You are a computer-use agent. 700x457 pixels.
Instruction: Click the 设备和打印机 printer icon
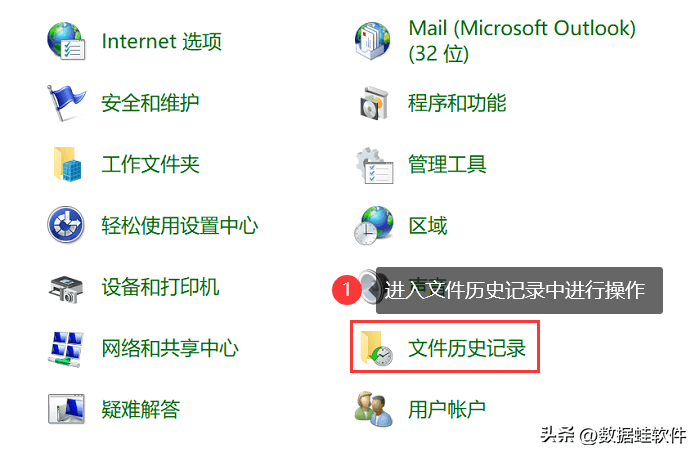tap(66, 289)
